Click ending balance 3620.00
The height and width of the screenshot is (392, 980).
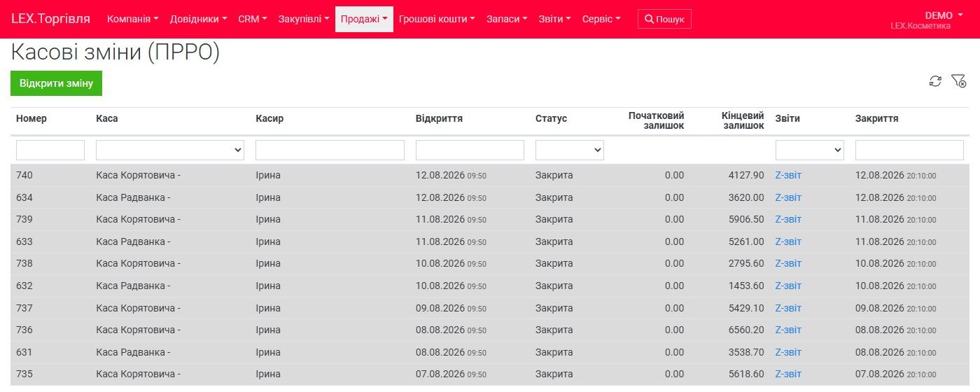pyautogui.click(x=746, y=197)
